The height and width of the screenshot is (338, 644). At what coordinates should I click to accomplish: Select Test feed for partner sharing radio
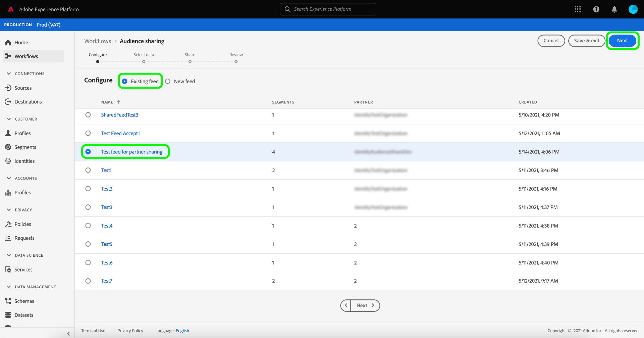(88, 152)
